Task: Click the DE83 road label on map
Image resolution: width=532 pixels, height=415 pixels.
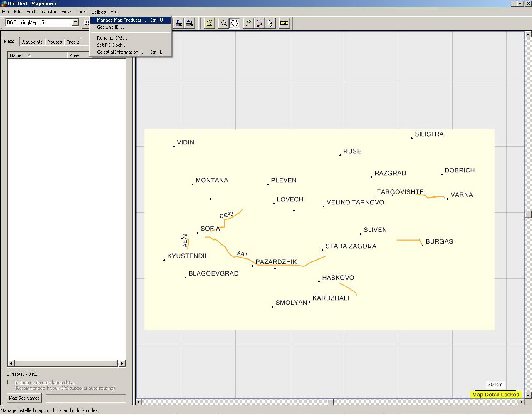Action: 227,215
